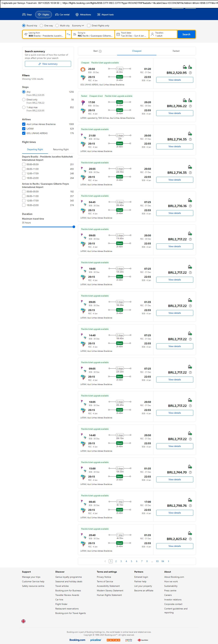Select the Direct only stops filter
This screenshot has width=218, height=644.
pos(24,100)
